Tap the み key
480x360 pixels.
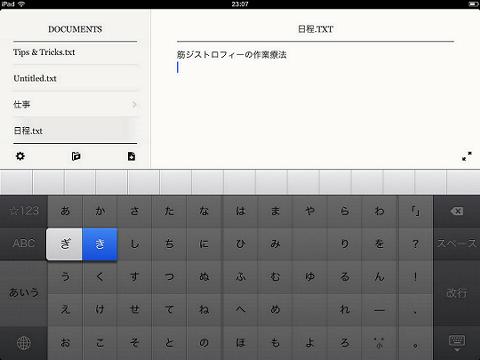point(275,244)
